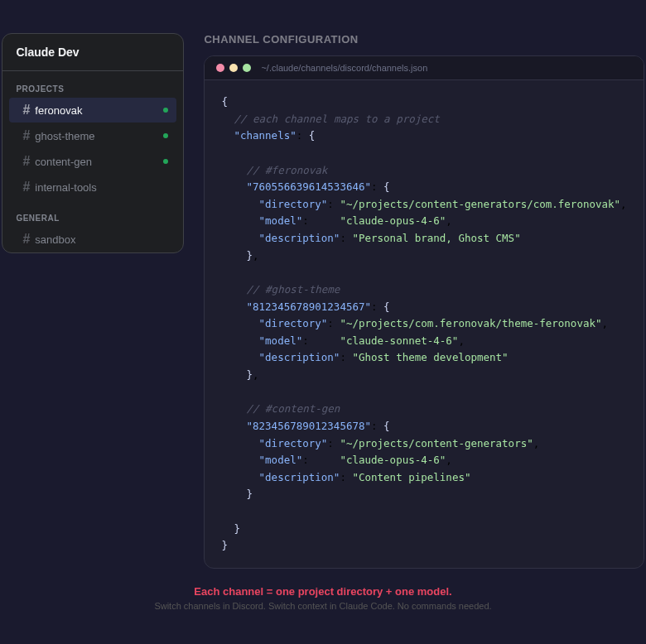The width and height of the screenshot is (646, 644).
Task: Click the hash icon beside sandbox
Action: coord(27,239)
